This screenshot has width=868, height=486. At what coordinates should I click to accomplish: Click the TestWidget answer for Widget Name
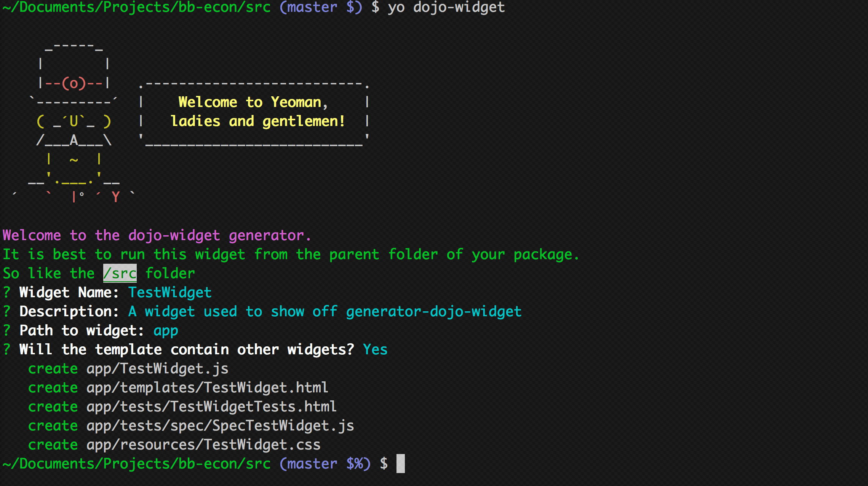(x=170, y=292)
